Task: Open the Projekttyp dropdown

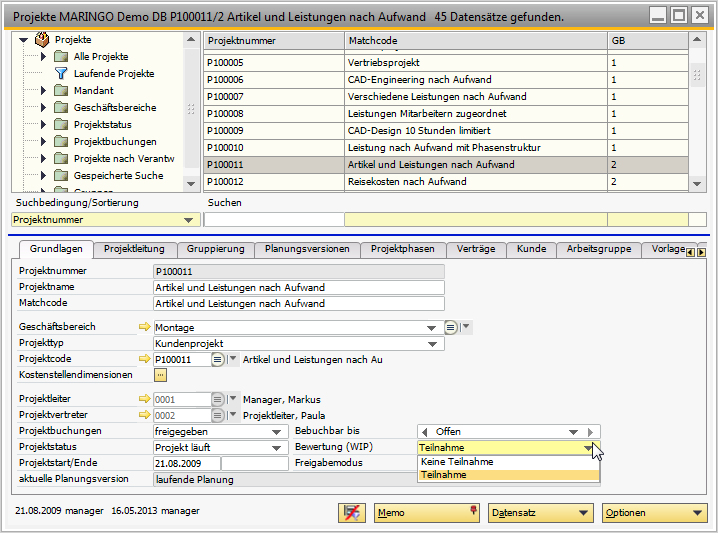Action: coord(432,343)
